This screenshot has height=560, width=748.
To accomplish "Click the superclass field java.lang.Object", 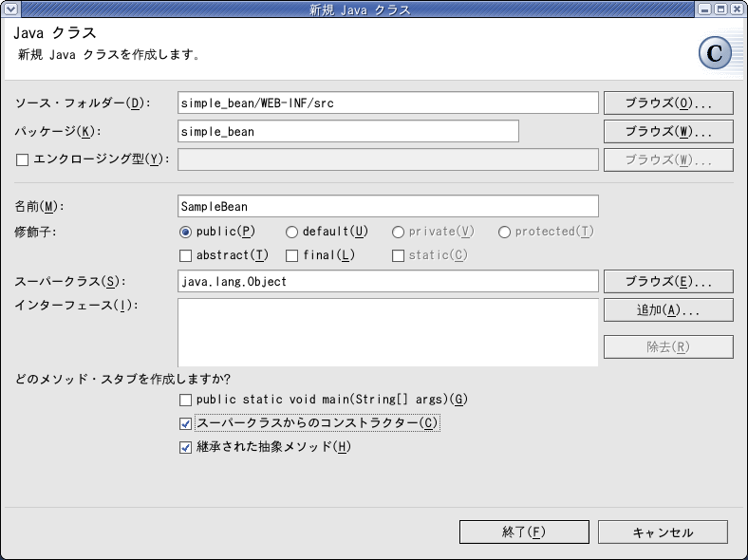I will [x=388, y=282].
